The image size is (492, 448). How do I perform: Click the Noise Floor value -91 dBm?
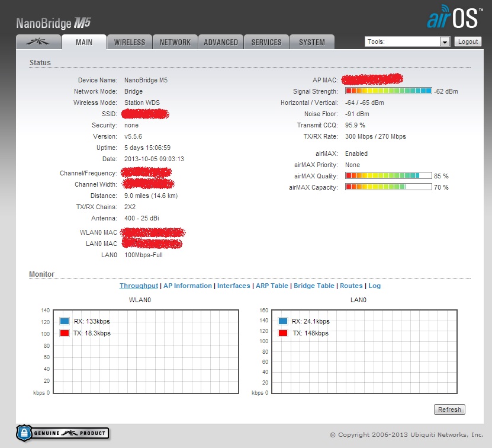tap(357, 114)
